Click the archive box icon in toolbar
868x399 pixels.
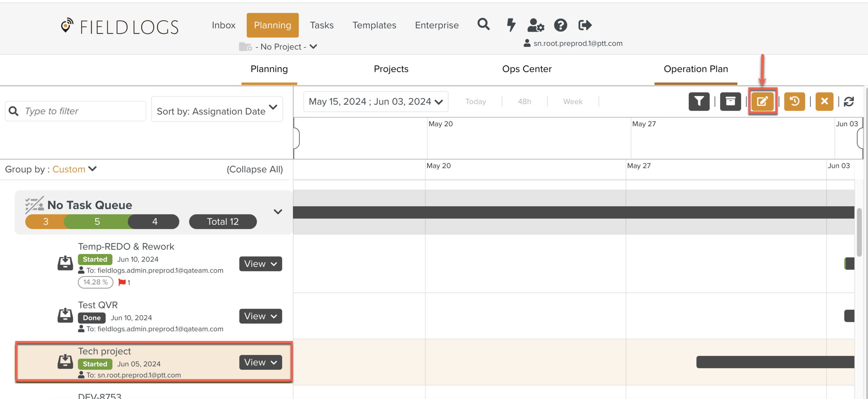[x=730, y=101]
